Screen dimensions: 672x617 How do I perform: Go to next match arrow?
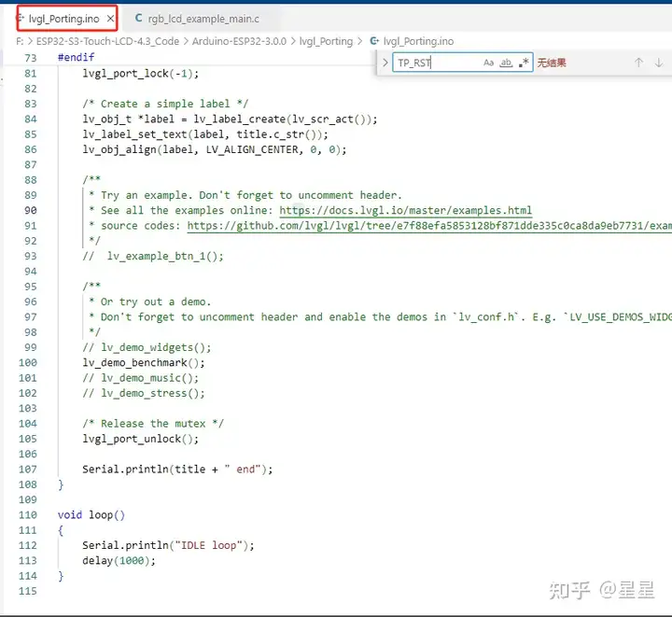click(x=659, y=63)
